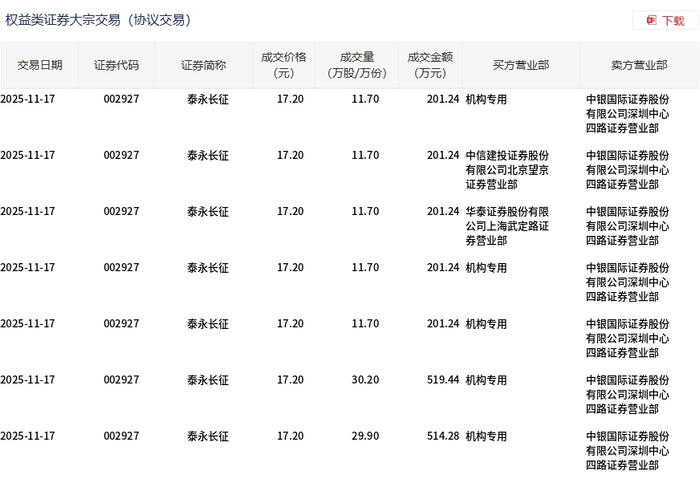Click buyer 机构专用 in the 519.44 row

(486, 380)
